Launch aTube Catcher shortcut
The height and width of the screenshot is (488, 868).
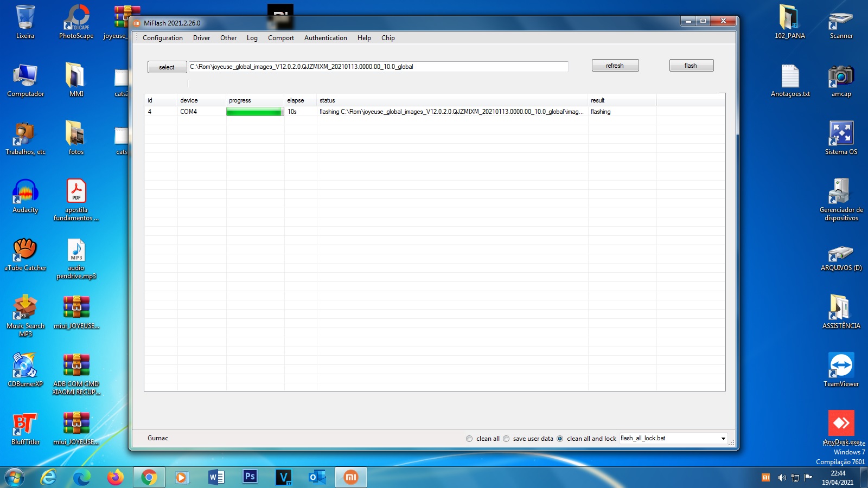(25, 254)
